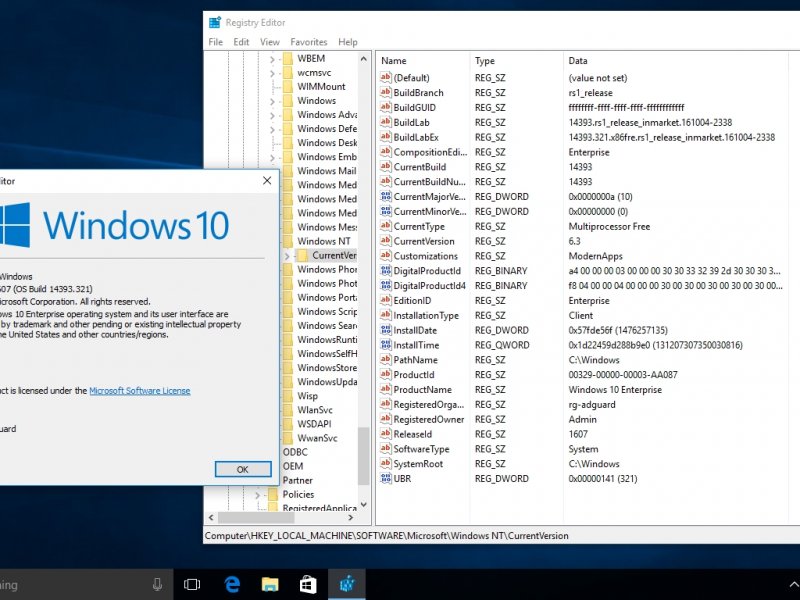Open the File menu
The width and height of the screenshot is (800, 600).
point(215,42)
